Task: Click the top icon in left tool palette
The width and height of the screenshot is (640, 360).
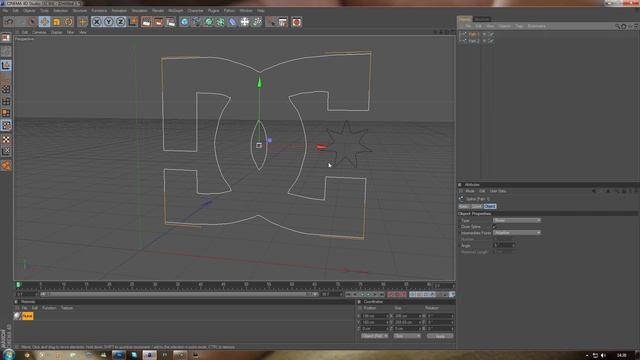Action: point(6,38)
